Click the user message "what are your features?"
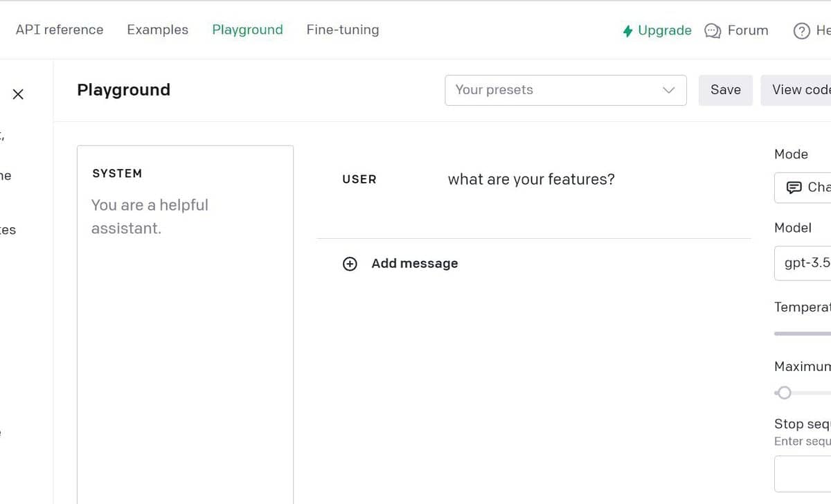The width and height of the screenshot is (831, 504). (x=531, y=180)
